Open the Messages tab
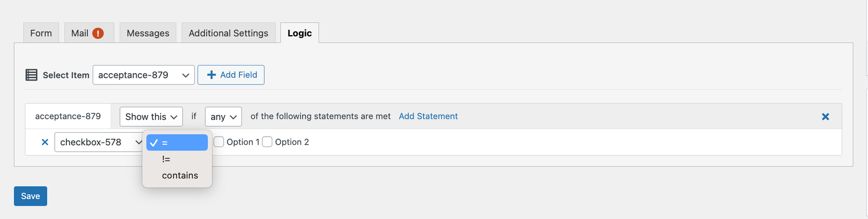Image resolution: width=868 pixels, height=219 pixels. tap(148, 33)
